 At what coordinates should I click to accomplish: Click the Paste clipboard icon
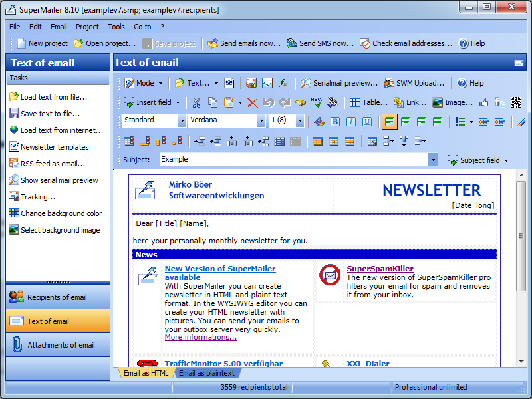[229, 102]
